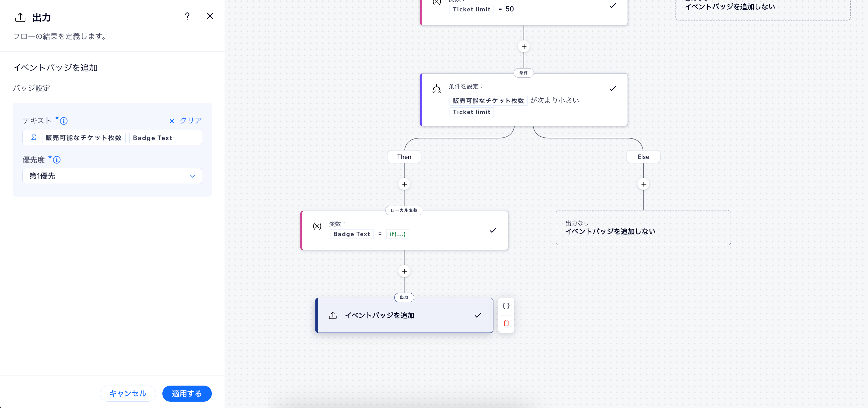Delete the イベントバッジを追加 output node via trash icon

506,323
